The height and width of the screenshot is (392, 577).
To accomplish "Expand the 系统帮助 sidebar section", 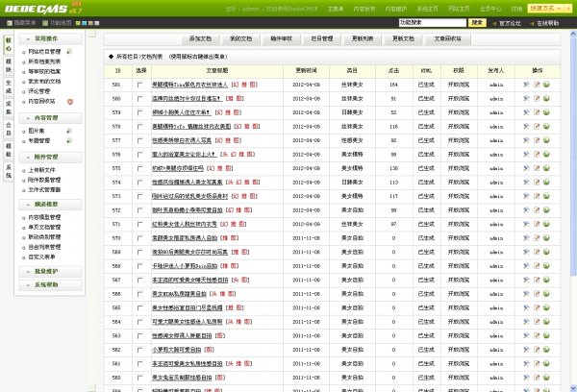I will coord(50,285).
